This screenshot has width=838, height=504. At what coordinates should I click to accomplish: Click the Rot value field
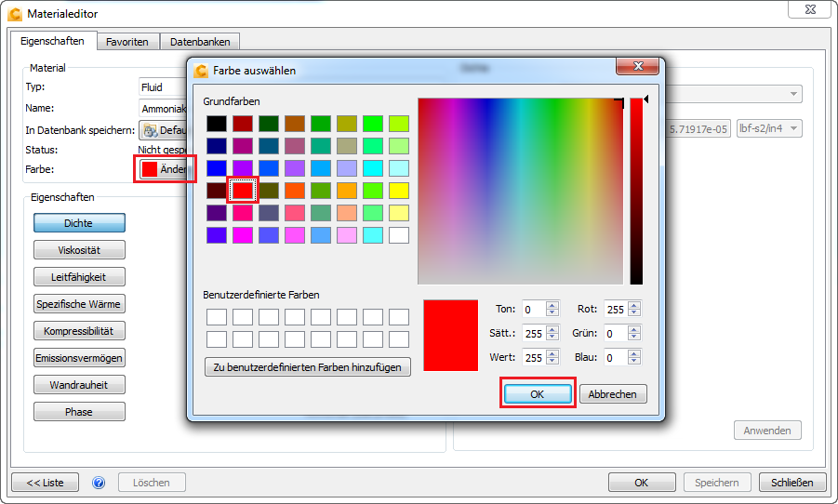click(616, 309)
